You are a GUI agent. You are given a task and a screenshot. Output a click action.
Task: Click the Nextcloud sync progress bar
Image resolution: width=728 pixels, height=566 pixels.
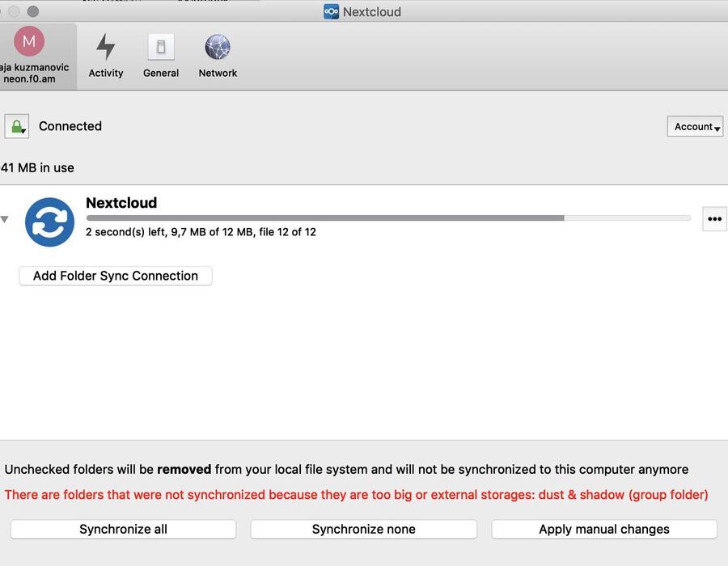pos(388,218)
